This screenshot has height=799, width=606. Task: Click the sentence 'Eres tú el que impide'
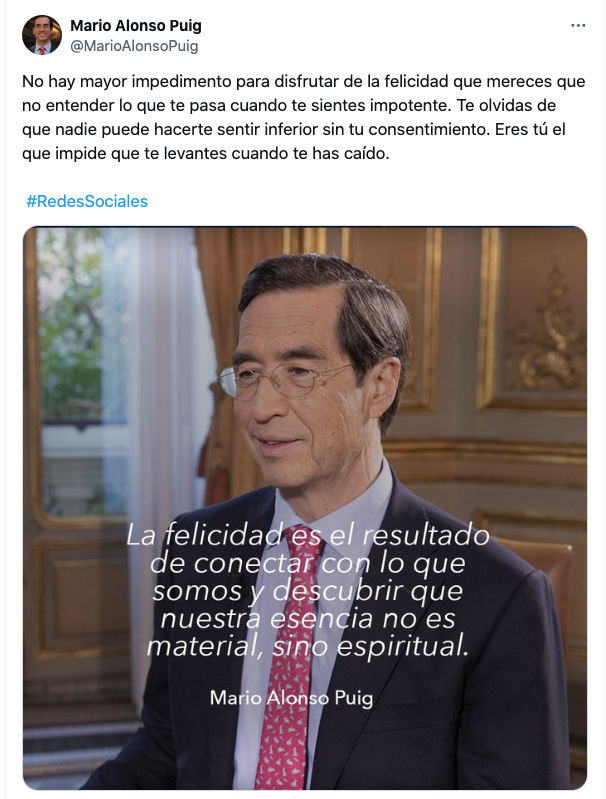click(294, 141)
